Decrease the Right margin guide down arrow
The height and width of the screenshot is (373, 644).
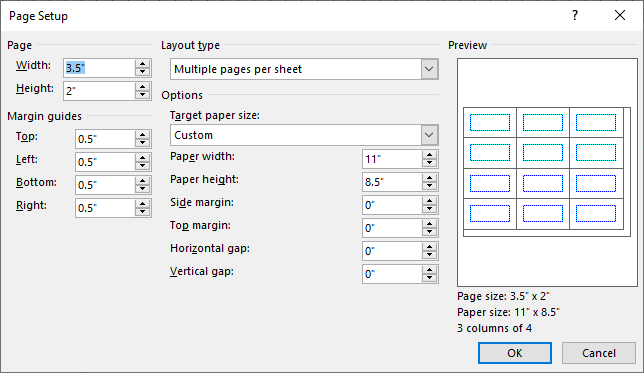tap(142, 212)
